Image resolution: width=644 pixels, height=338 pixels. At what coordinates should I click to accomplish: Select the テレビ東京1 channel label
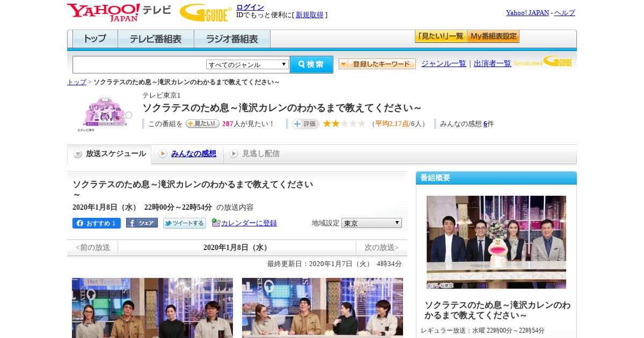coord(162,95)
